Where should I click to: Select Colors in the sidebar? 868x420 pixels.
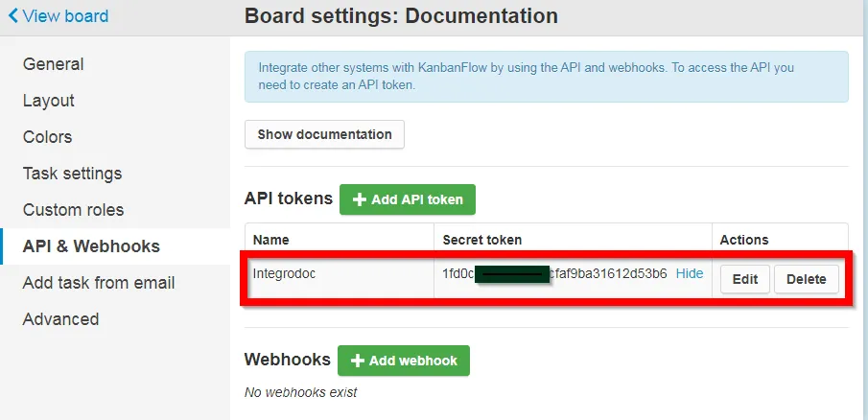[x=47, y=137]
